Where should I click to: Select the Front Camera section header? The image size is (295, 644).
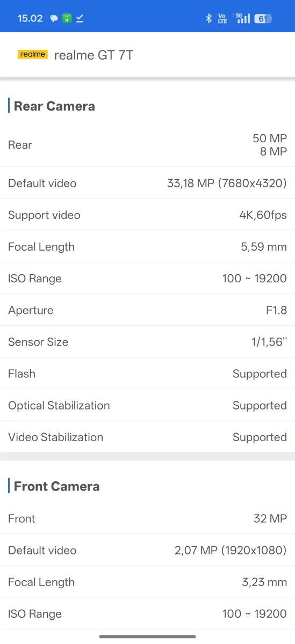[x=56, y=486]
